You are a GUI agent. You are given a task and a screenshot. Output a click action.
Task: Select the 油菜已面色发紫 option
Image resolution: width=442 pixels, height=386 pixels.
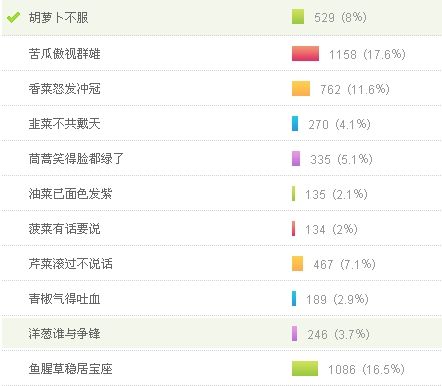point(70,194)
